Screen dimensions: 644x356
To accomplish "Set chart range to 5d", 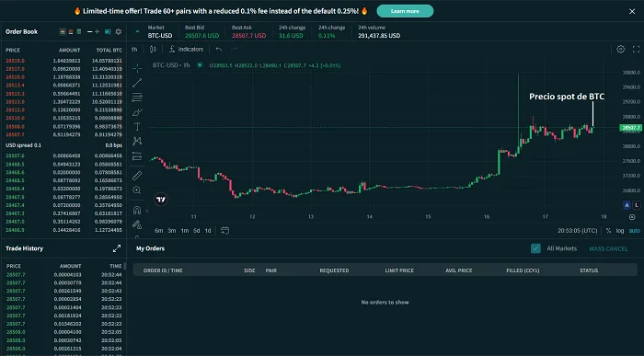I will (196, 231).
